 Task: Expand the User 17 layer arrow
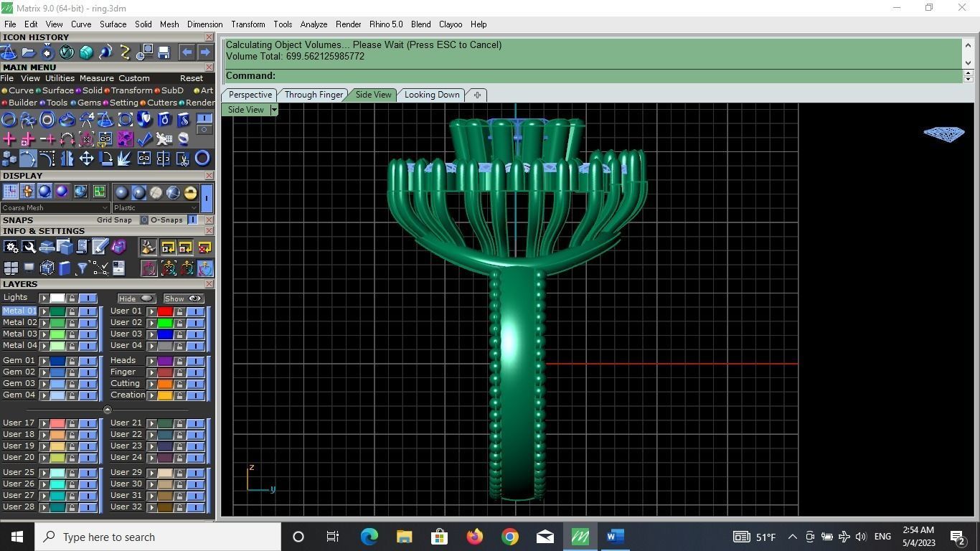click(44, 423)
